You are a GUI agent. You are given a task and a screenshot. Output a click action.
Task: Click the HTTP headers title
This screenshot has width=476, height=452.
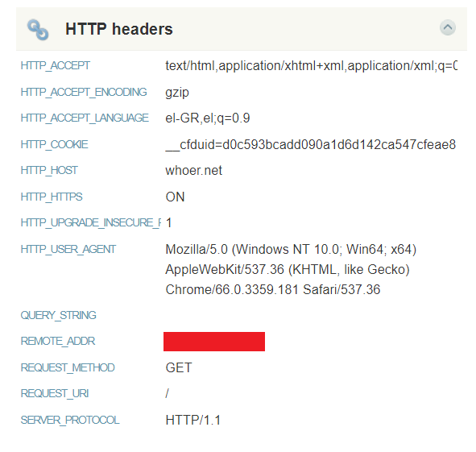pos(119,29)
